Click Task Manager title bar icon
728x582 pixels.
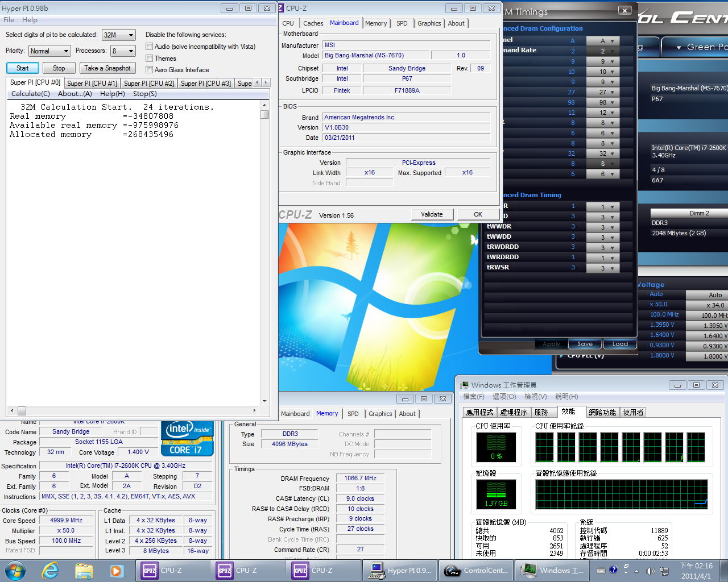pyautogui.click(x=465, y=385)
